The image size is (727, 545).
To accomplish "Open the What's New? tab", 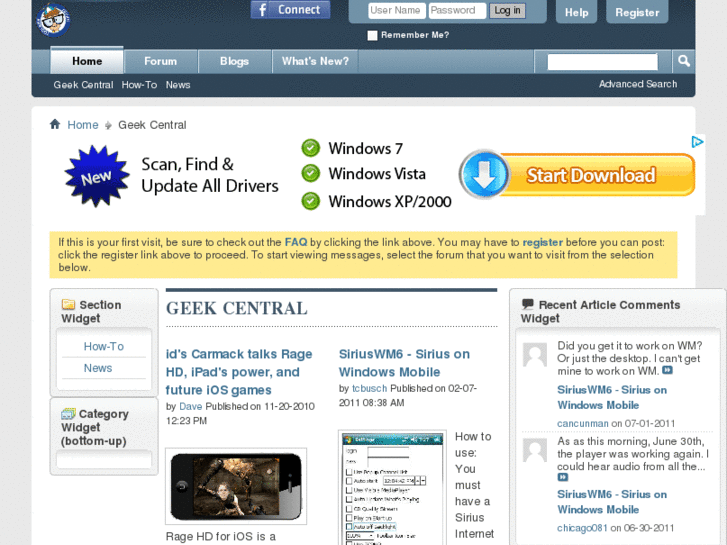I will pos(315,61).
